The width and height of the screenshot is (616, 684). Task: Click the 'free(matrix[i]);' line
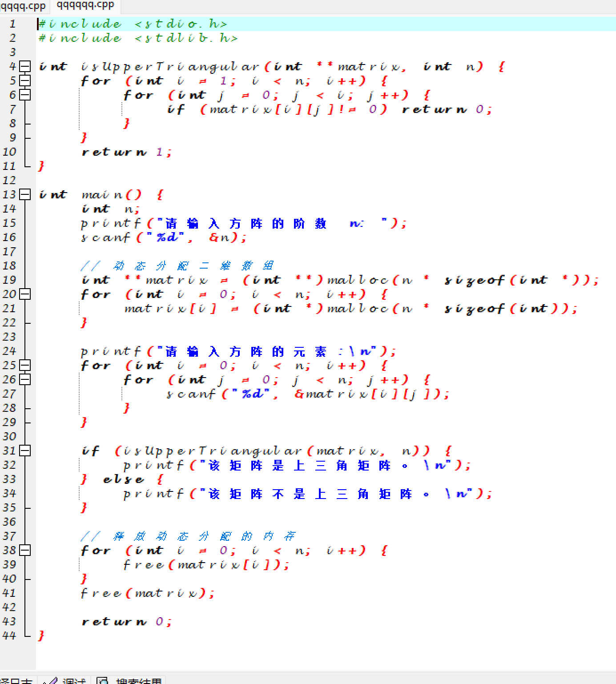[206, 565]
